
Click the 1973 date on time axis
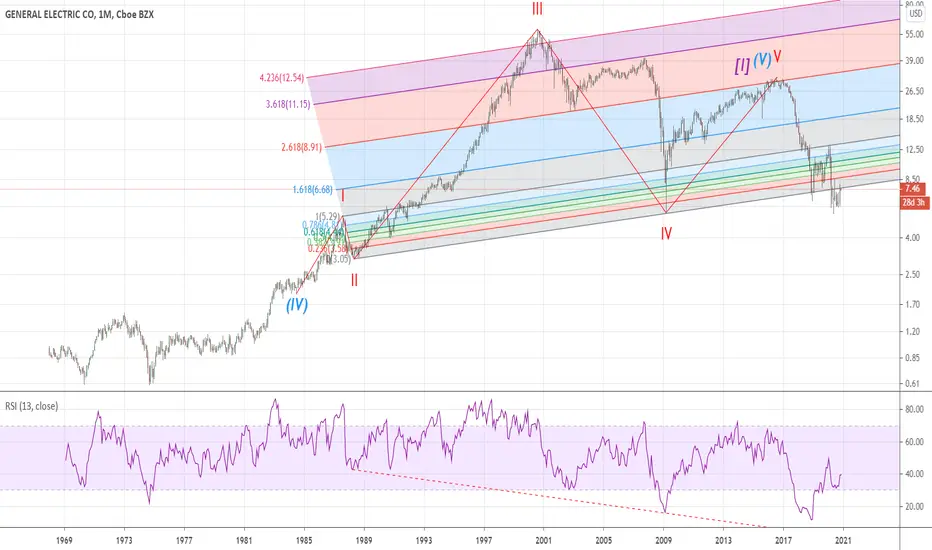[124, 540]
